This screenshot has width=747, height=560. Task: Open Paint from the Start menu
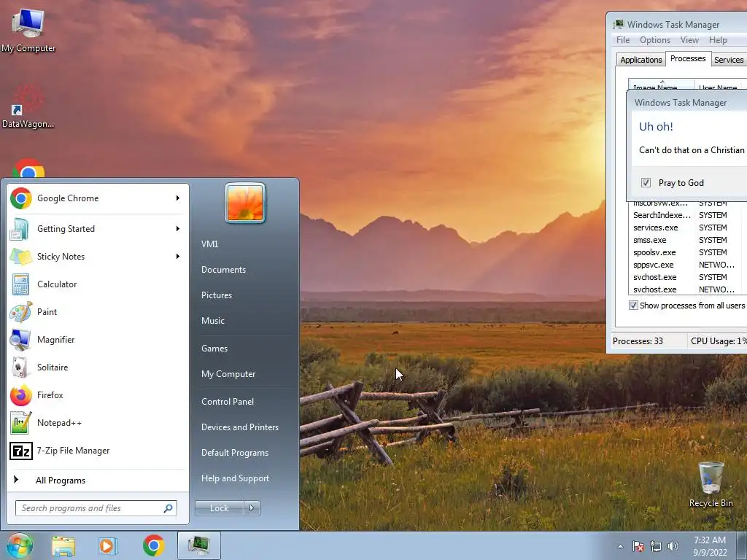click(98, 312)
